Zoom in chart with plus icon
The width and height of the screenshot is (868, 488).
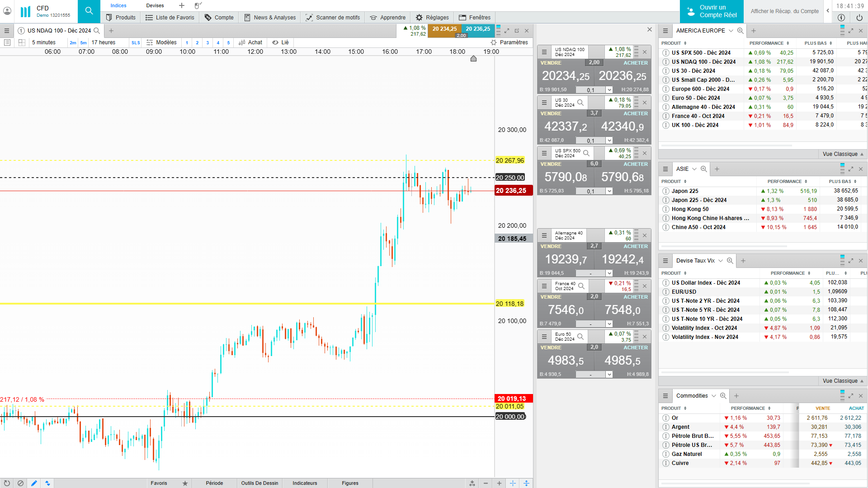click(499, 483)
